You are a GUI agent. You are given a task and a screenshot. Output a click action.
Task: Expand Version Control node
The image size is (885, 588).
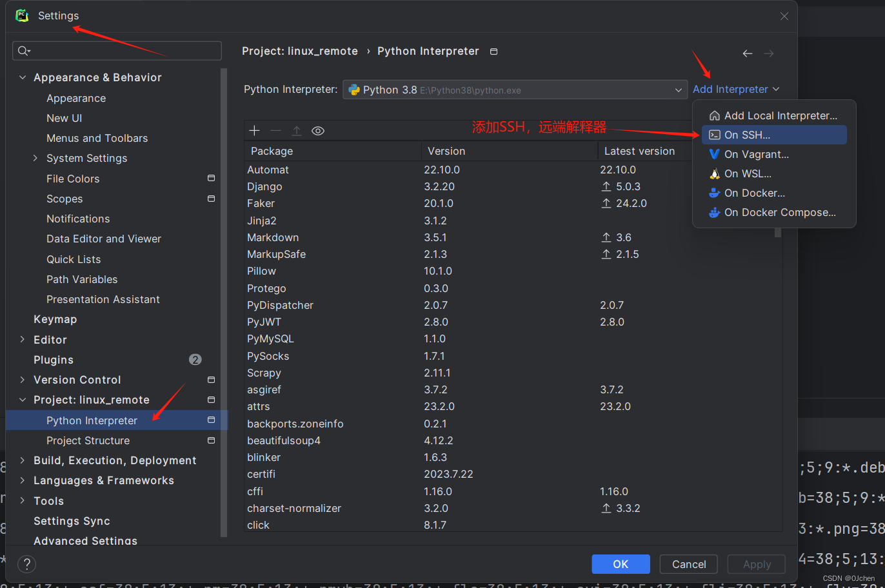point(23,380)
